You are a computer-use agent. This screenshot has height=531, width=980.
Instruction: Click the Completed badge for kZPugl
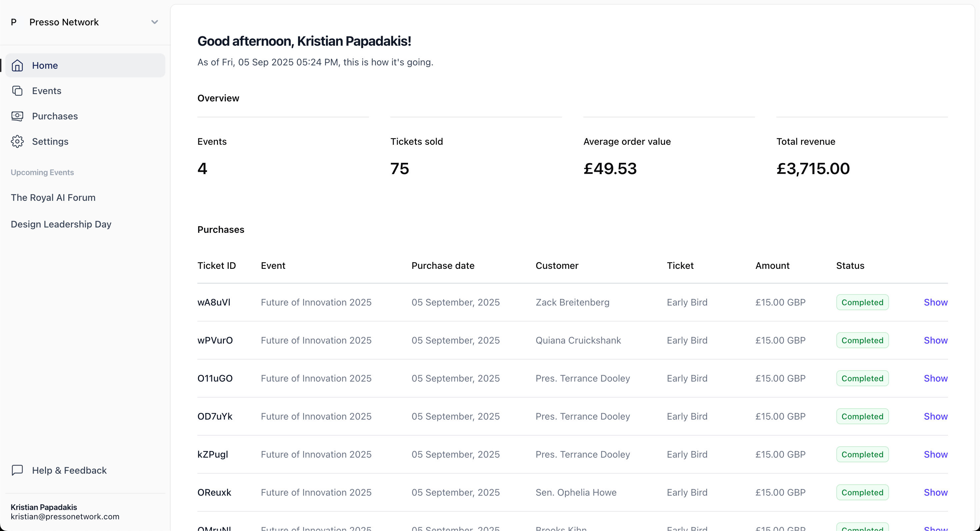[x=862, y=455]
